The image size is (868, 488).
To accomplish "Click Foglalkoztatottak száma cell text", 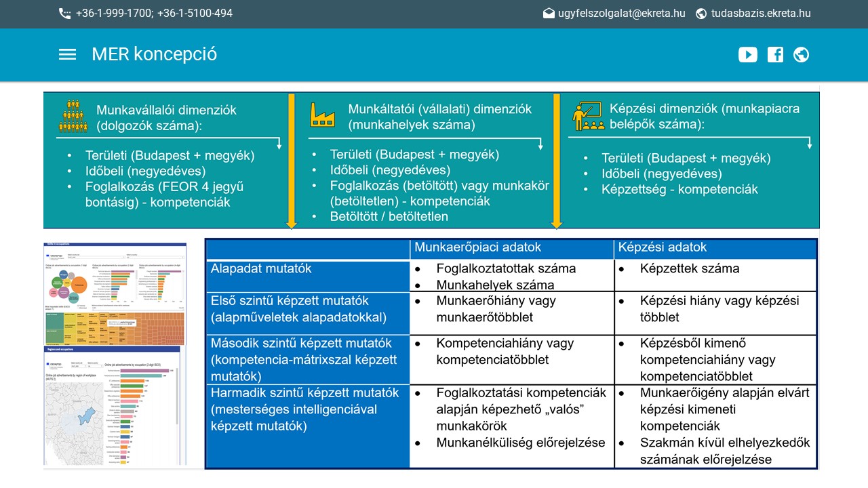I will click(x=506, y=268).
